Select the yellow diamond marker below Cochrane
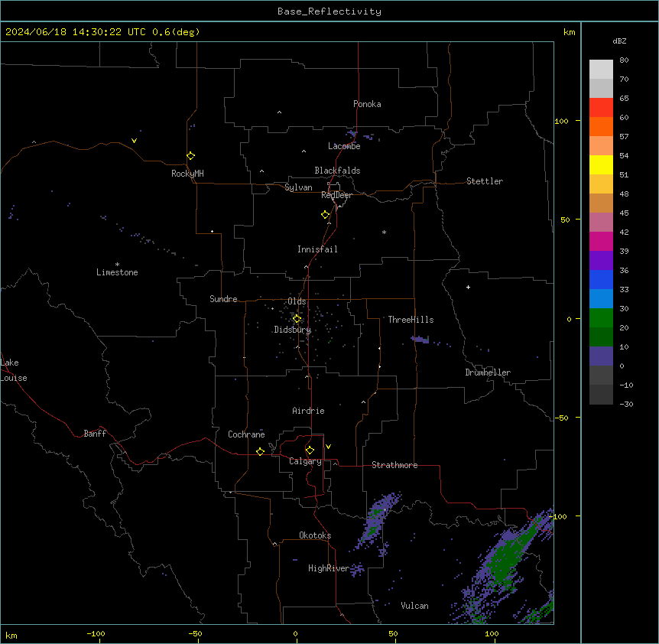This screenshot has width=659, height=644. (x=260, y=451)
